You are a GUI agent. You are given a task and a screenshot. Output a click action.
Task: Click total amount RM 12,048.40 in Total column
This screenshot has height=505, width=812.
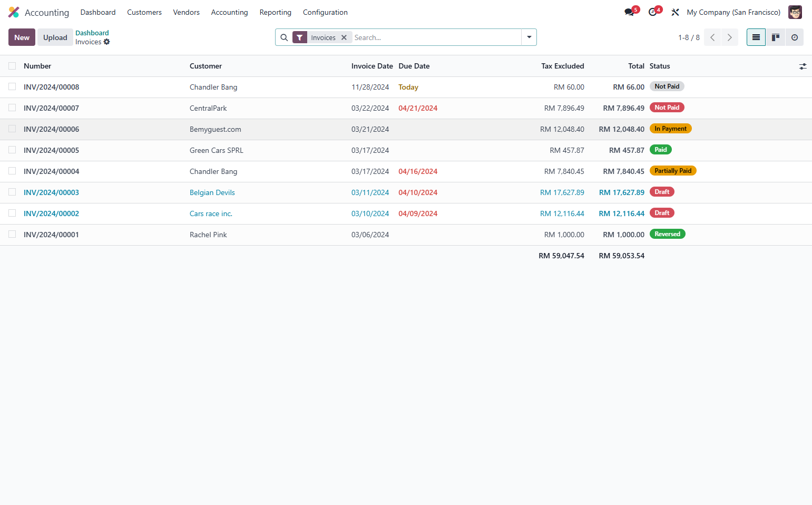click(622, 129)
